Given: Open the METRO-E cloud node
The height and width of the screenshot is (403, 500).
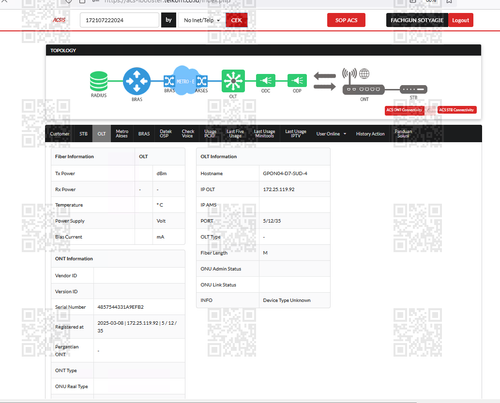Looking at the screenshot, I should tap(185, 81).
